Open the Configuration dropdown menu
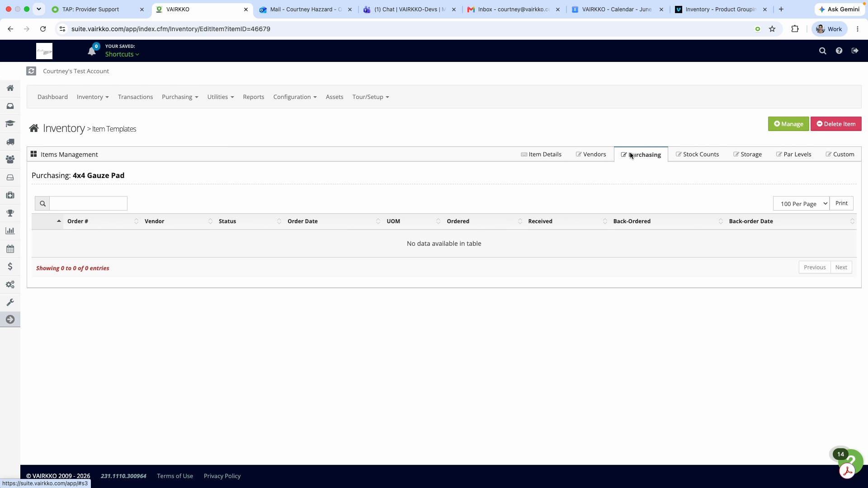The width and height of the screenshot is (868, 488). pos(295,97)
